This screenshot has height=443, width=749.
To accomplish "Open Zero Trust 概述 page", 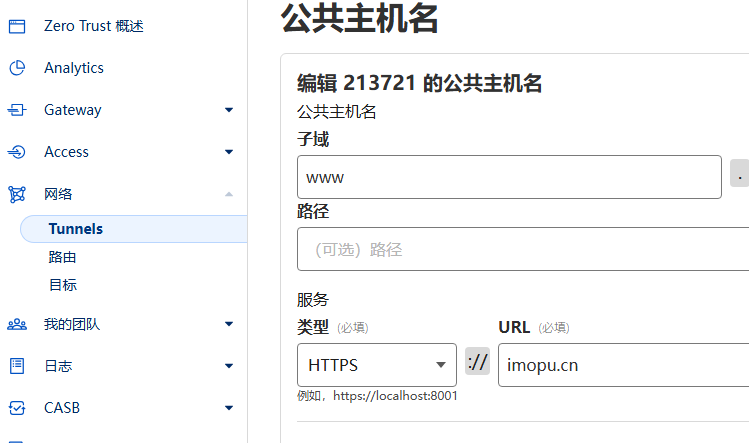I will point(94,26).
